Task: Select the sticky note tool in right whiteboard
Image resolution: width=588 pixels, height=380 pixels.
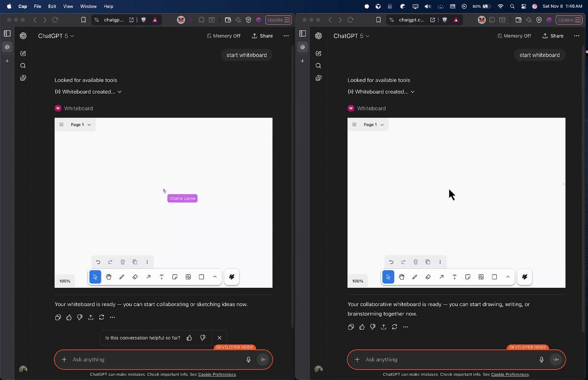Action: pyautogui.click(x=467, y=277)
